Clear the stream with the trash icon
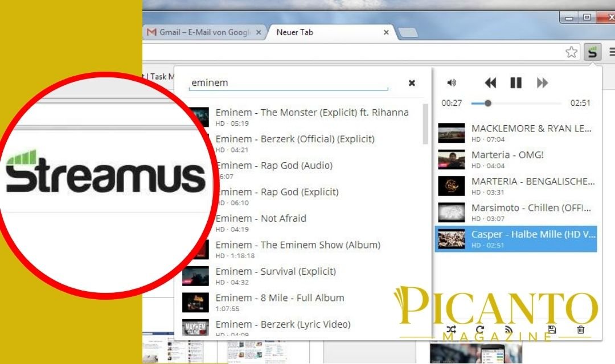 [x=581, y=329]
